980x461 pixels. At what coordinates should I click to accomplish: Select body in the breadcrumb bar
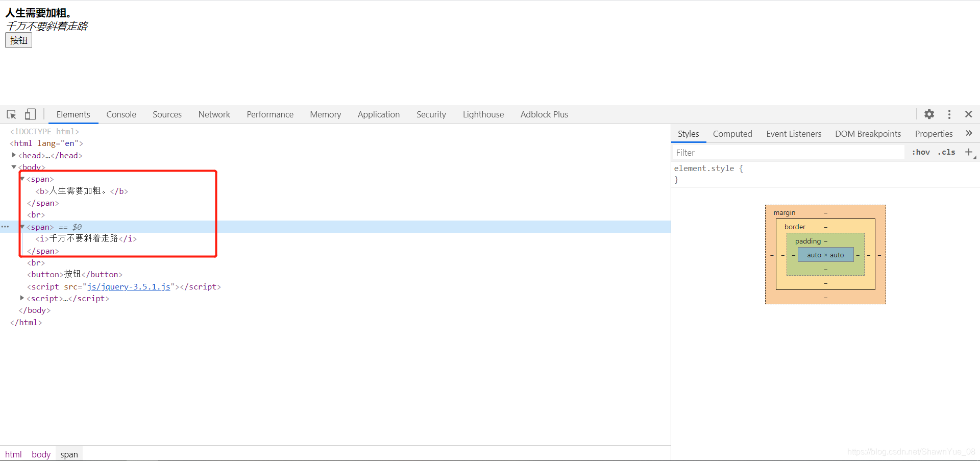point(41,454)
